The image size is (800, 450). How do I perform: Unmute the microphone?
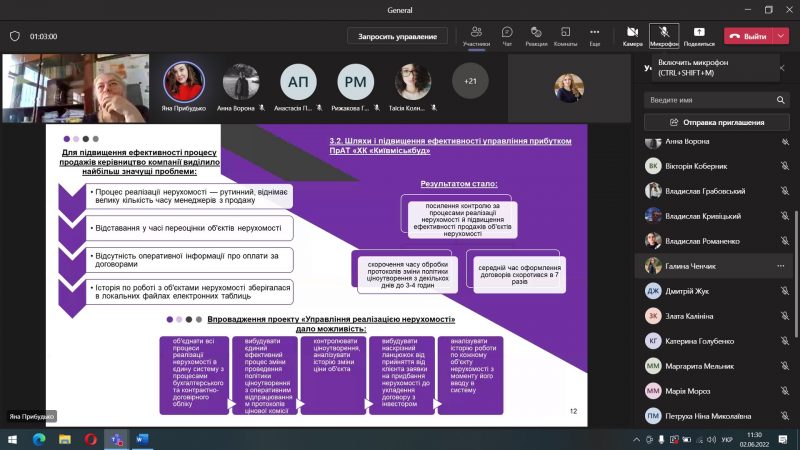pos(663,32)
